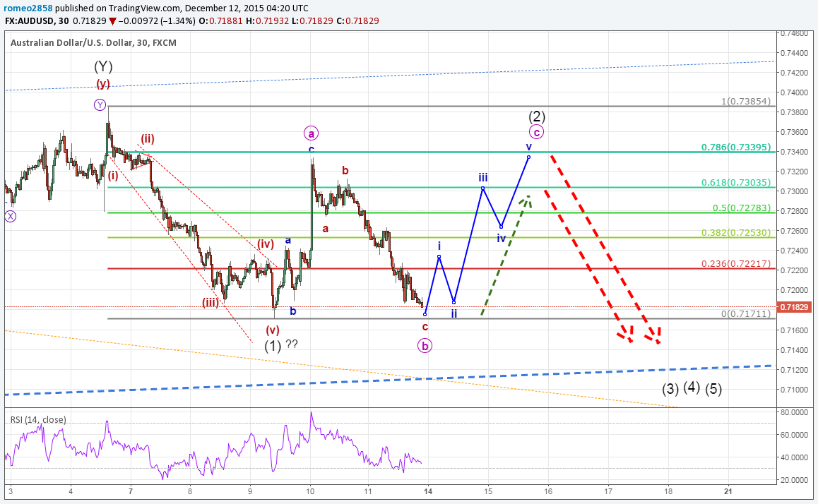Viewport: 818px width, 504px height.
Task: Click the (4) wave label
Action: [x=692, y=387]
